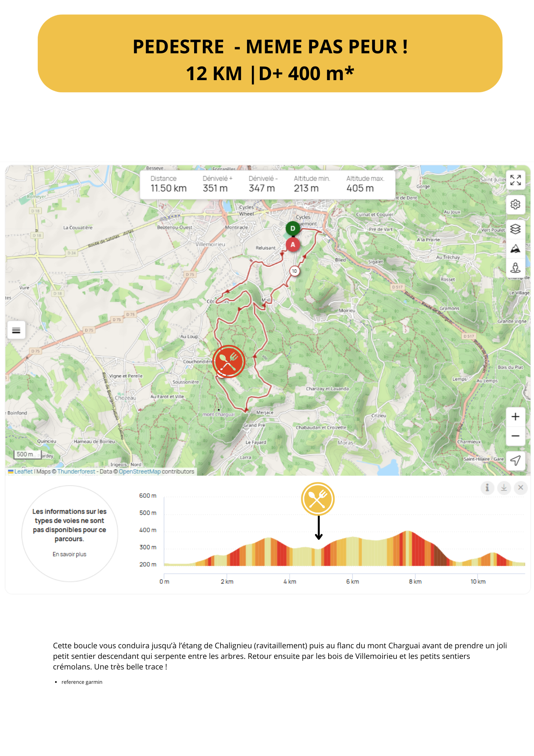534x756 pixels.
Task: Click the red A arrival marker
Action: (x=293, y=245)
